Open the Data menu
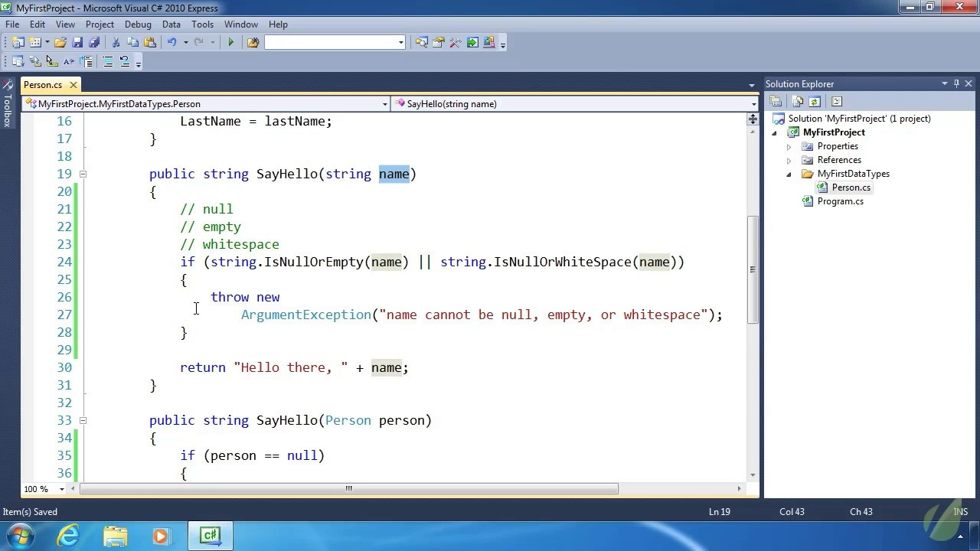The width and height of the screenshot is (980, 551). 171,24
